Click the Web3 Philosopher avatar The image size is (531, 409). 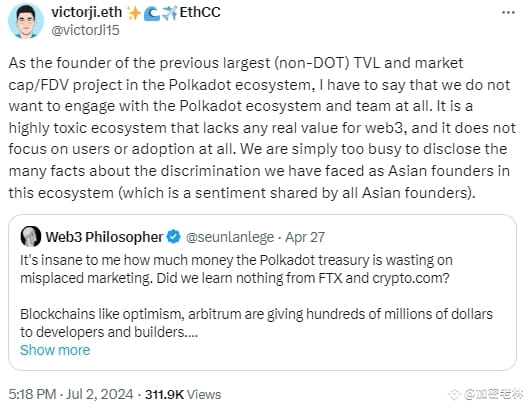pyautogui.click(x=31, y=236)
